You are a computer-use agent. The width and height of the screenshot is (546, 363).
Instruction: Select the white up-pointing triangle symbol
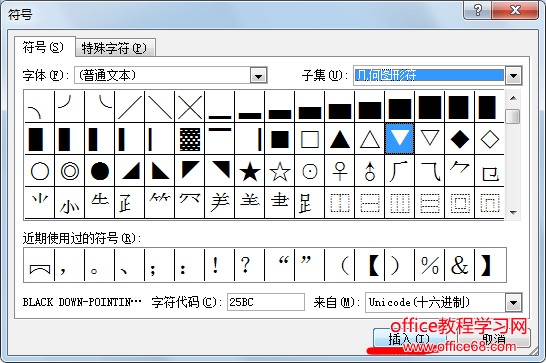pyautogui.click(x=369, y=139)
